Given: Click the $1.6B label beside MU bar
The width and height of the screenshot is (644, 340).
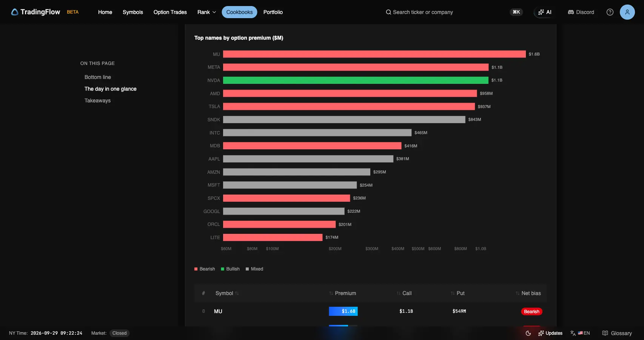Looking at the screenshot, I should point(534,54).
